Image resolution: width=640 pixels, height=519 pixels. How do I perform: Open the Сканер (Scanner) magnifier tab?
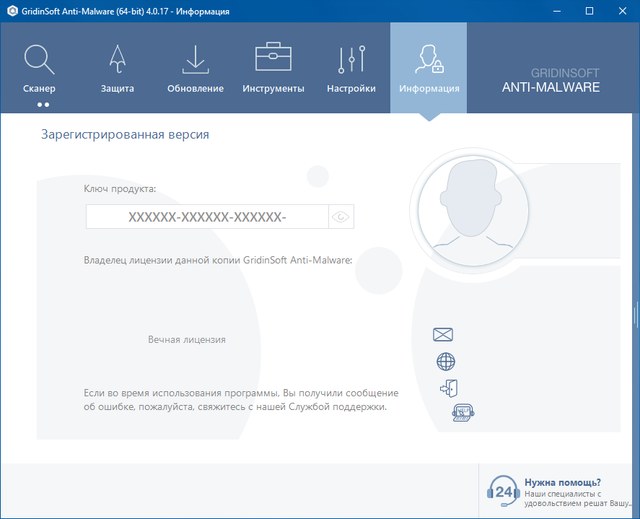[39, 67]
